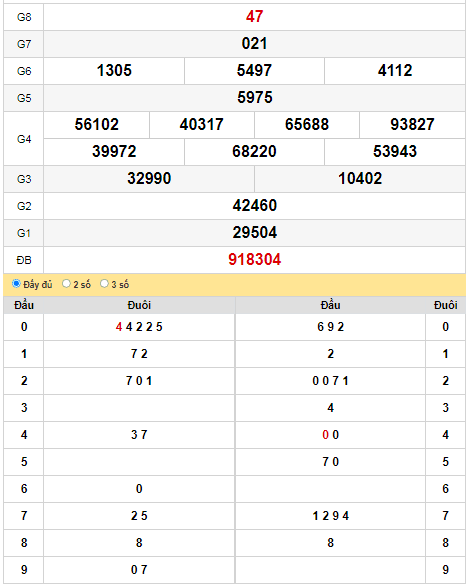Click the G4 number 56102

click(x=97, y=125)
